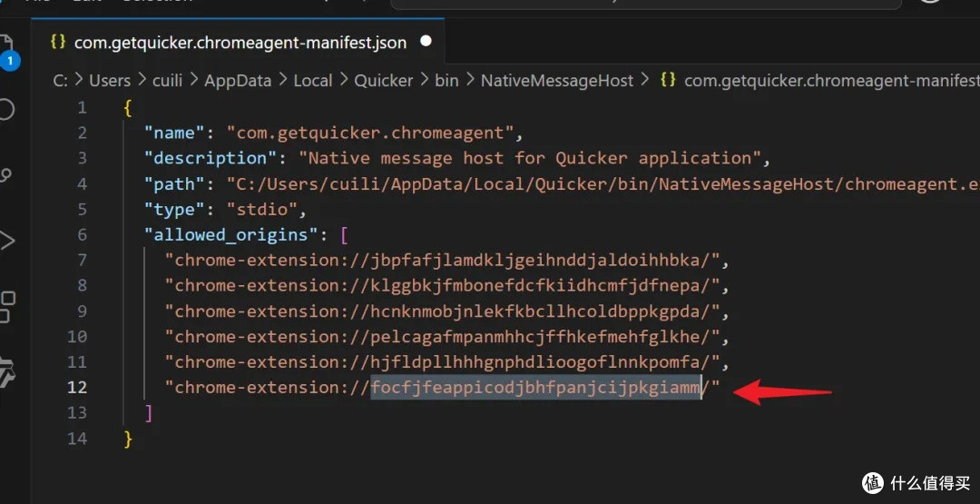Screen dimensions: 980x504
Task: Click the closing square bracket on line 13
Action: coord(148,412)
